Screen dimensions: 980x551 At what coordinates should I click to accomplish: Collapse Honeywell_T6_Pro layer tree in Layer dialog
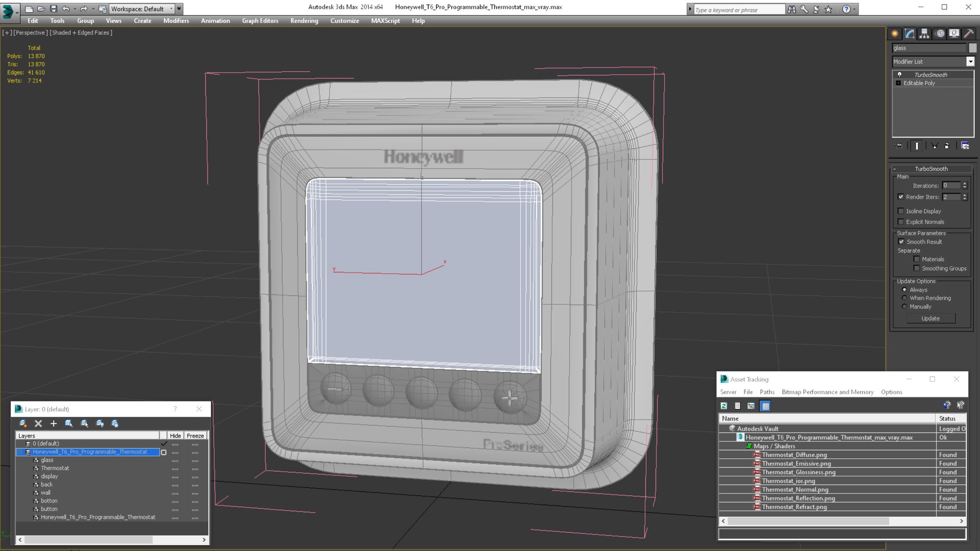tap(20, 452)
